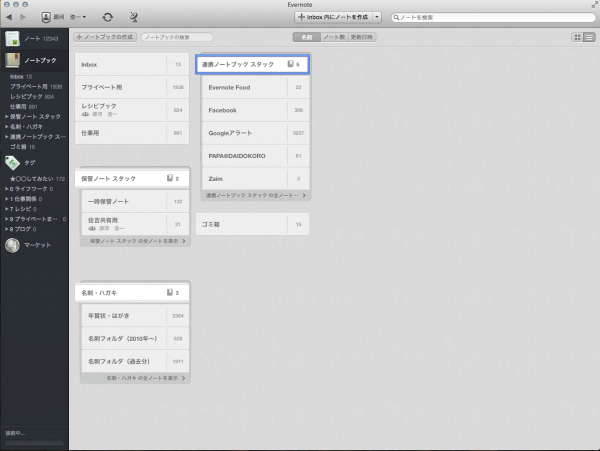Image resolution: width=600 pixels, height=451 pixels.
Task: Open 名刺フォルダ（2010年〜） notebook
Action: coord(135,339)
